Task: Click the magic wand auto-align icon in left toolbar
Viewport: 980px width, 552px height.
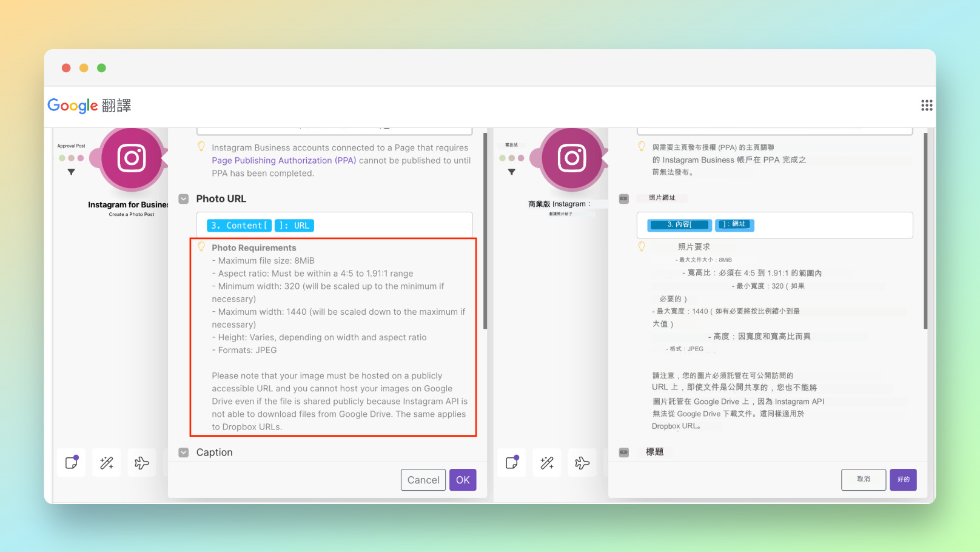Action: [x=107, y=463]
